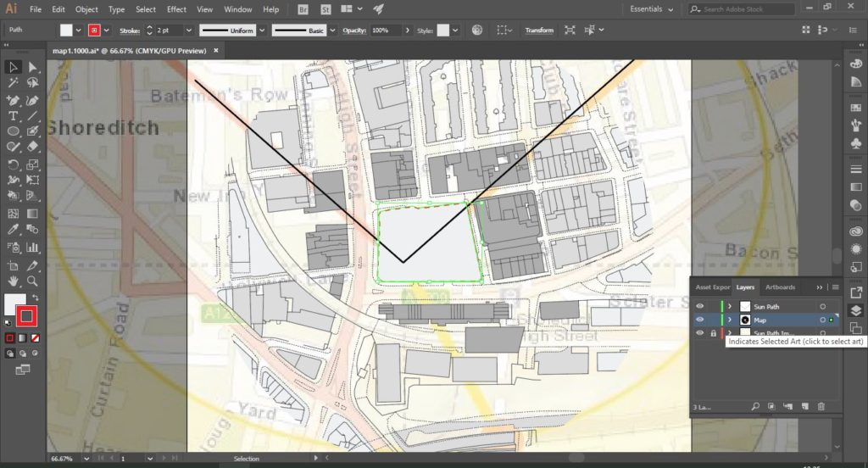This screenshot has height=468, width=868.
Task: Select the Hand tool
Action: pos(13,281)
